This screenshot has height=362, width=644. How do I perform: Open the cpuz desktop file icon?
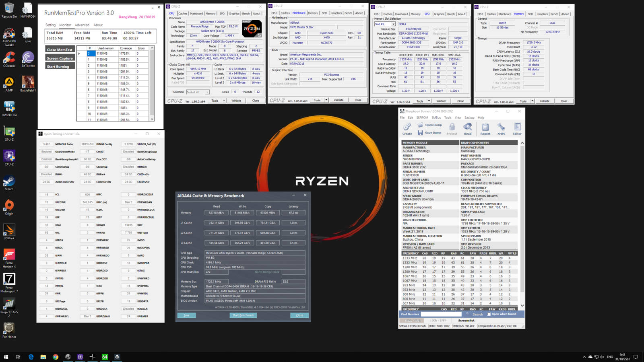pyautogui.click(x=28, y=35)
